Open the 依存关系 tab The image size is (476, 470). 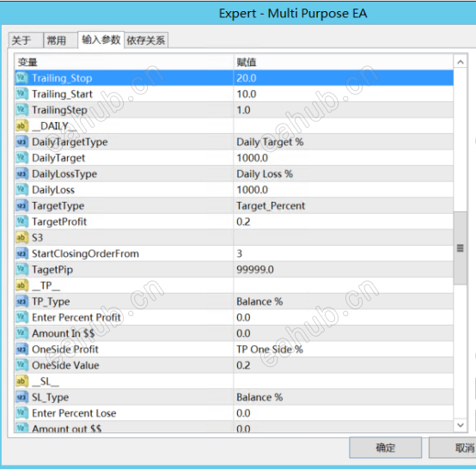146,40
